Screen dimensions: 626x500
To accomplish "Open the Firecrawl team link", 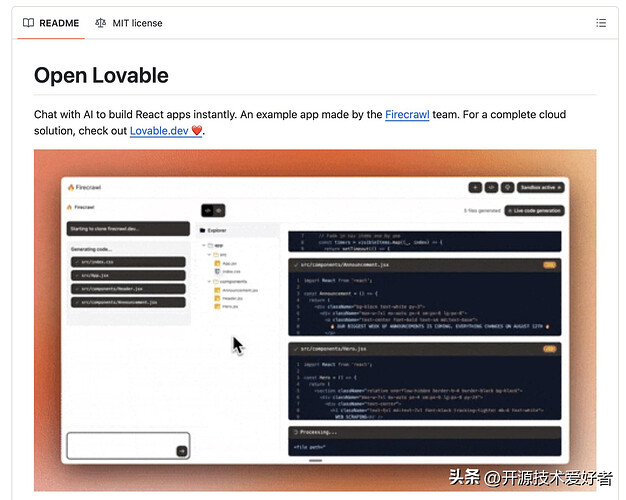I will (407, 115).
